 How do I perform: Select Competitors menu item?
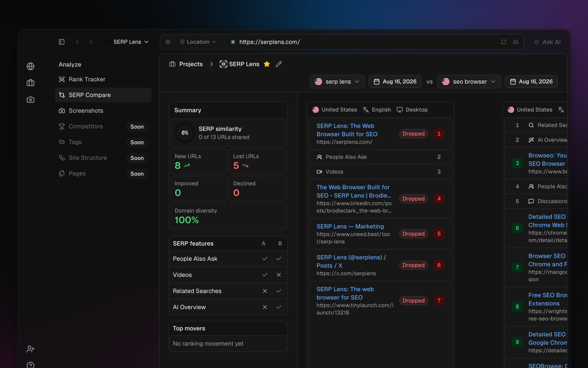[103, 126]
